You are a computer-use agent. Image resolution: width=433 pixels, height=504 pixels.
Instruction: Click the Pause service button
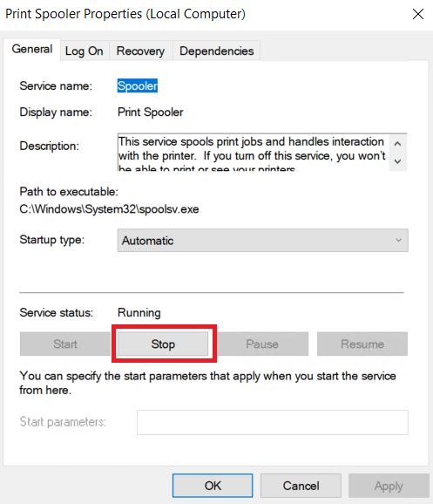(262, 344)
